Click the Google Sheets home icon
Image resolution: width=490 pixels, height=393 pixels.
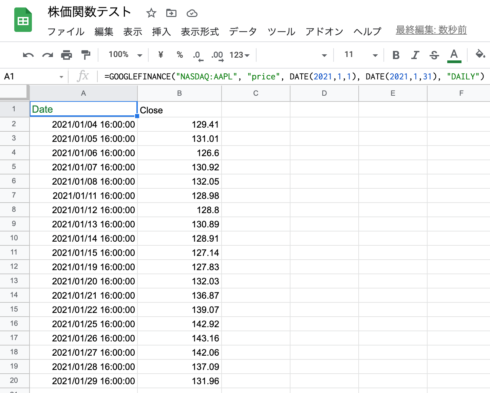click(23, 20)
